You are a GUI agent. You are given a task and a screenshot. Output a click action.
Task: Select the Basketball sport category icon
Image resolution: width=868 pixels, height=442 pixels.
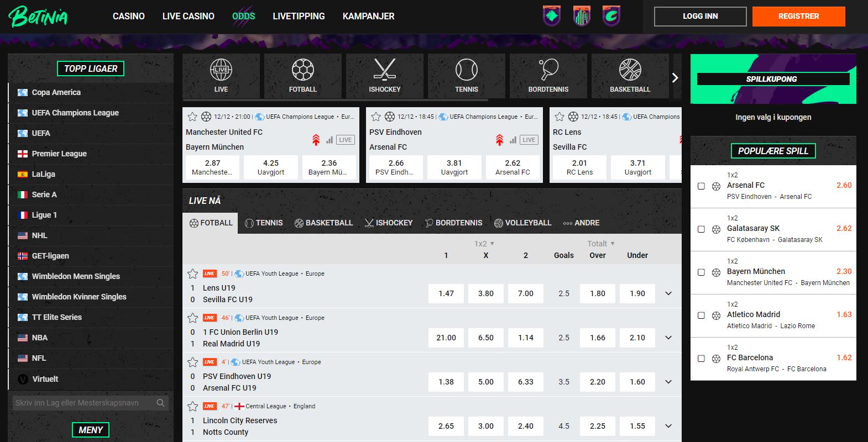click(x=630, y=71)
